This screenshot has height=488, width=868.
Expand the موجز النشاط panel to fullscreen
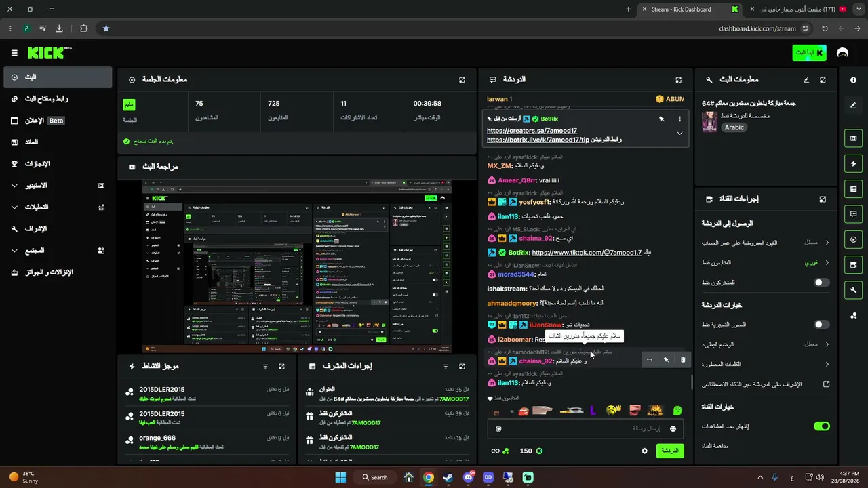[281, 367]
